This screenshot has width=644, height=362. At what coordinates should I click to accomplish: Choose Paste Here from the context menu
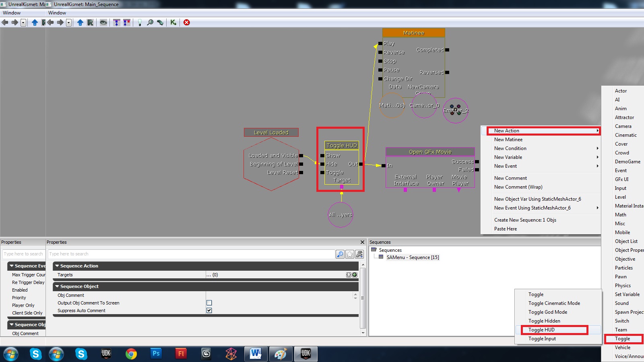tap(541, 229)
